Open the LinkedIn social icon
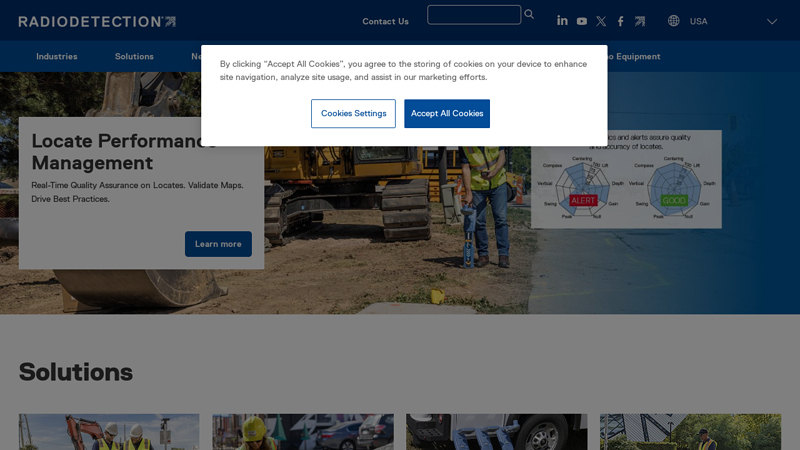800x450 pixels. pos(562,21)
